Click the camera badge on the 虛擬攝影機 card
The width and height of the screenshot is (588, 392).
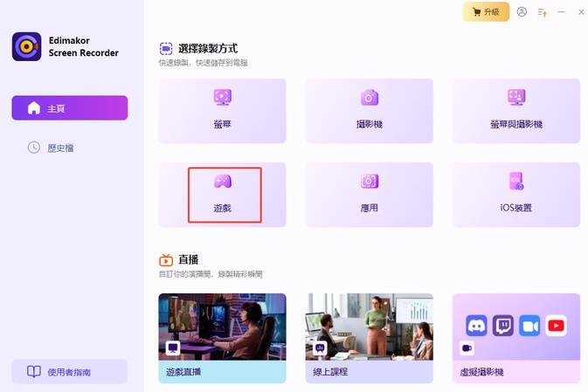(x=467, y=348)
